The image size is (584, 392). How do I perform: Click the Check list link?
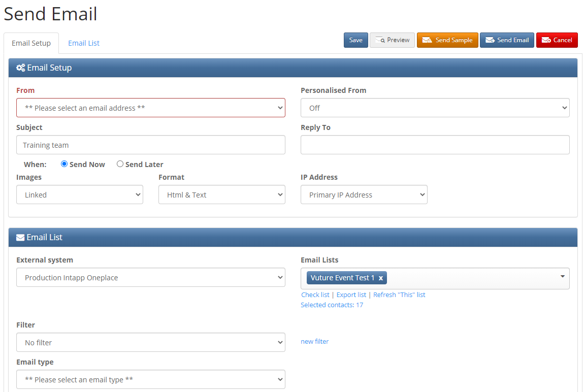[315, 295]
